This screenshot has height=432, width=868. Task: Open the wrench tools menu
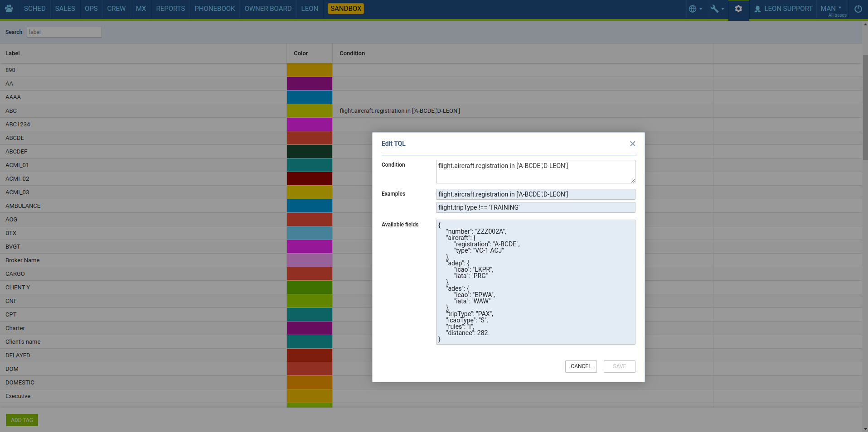pyautogui.click(x=717, y=9)
